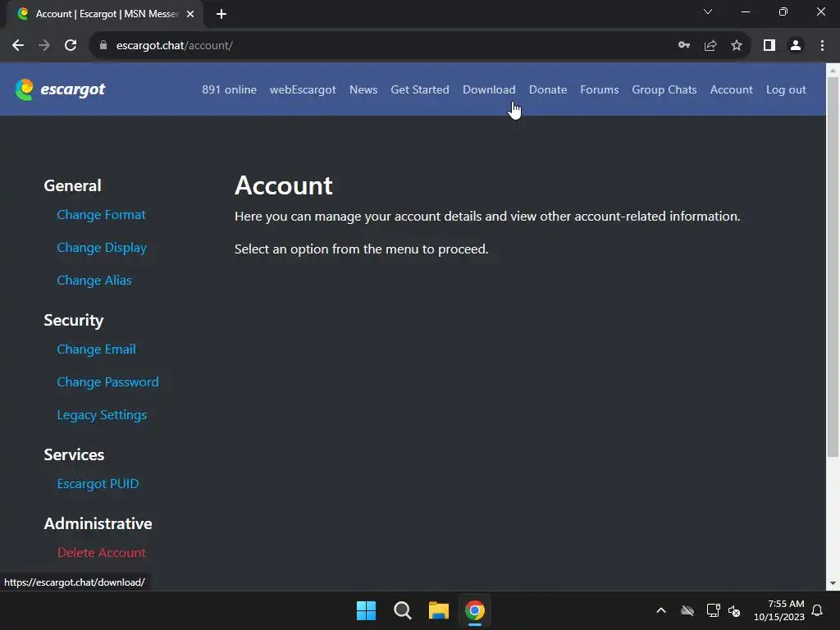Open File Explorer from taskbar
840x630 pixels.
(x=439, y=610)
